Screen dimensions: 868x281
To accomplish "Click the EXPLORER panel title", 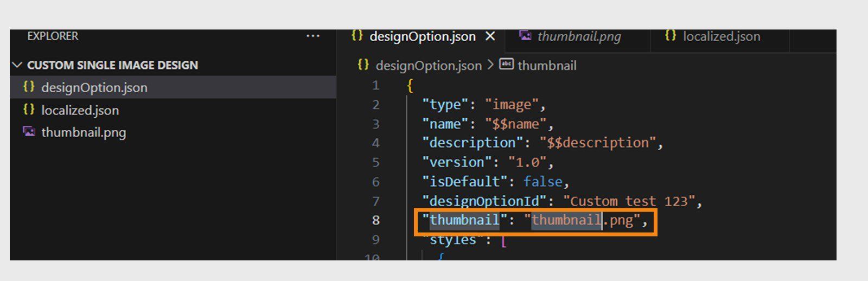I will point(53,36).
